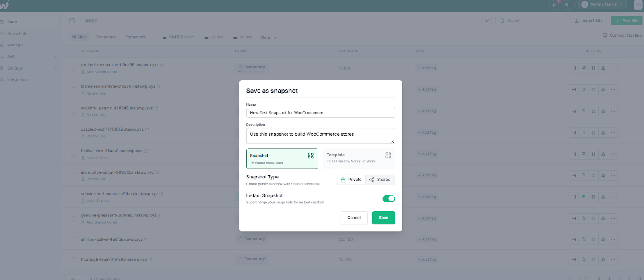Open three-dots menu for thorough-tapir row

[x=613, y=260]
